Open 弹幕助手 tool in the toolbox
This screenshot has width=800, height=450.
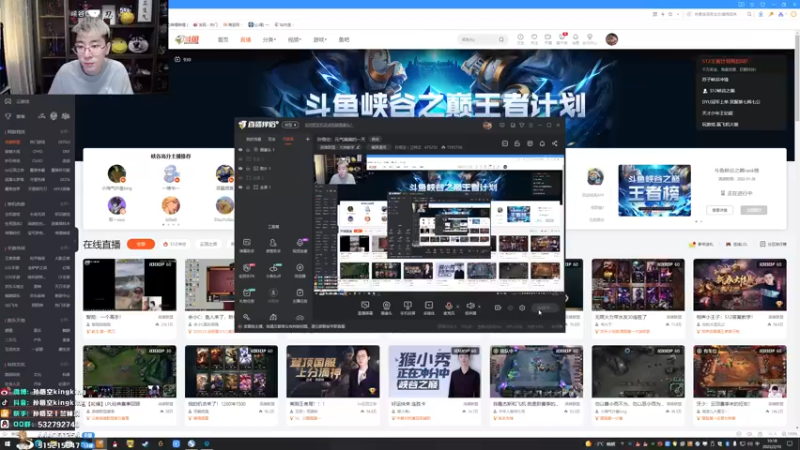246,245
